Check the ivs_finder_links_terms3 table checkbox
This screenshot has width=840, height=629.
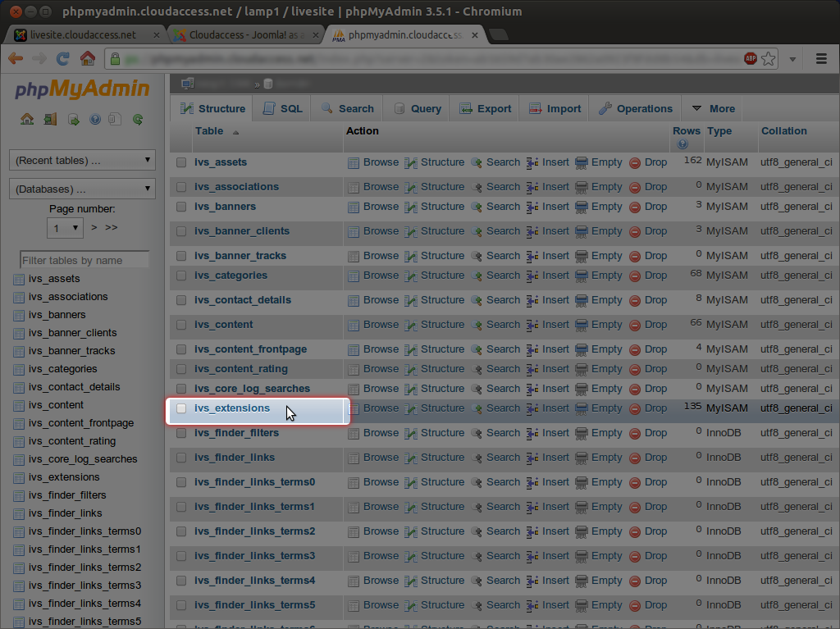point(181,556)
